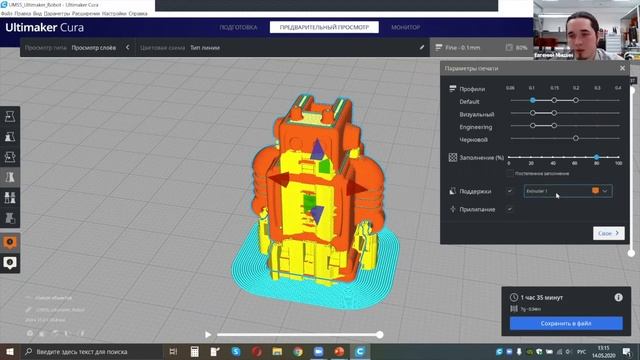Toggle Прилипание adhesion checkbox

tap(509, 209)
